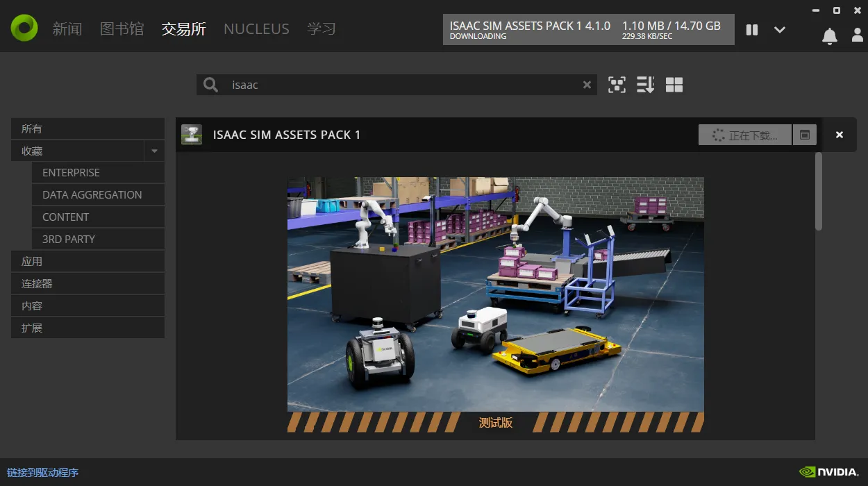Click the warehouse robots preview image
This screenshot has width=868, height=486.
click(x=496, y=294)
